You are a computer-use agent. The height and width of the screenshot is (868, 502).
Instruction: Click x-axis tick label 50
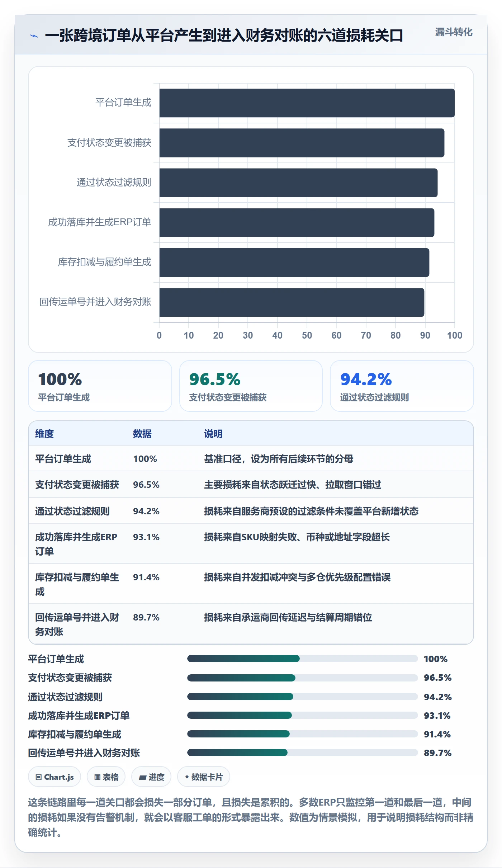coord(307,335)
